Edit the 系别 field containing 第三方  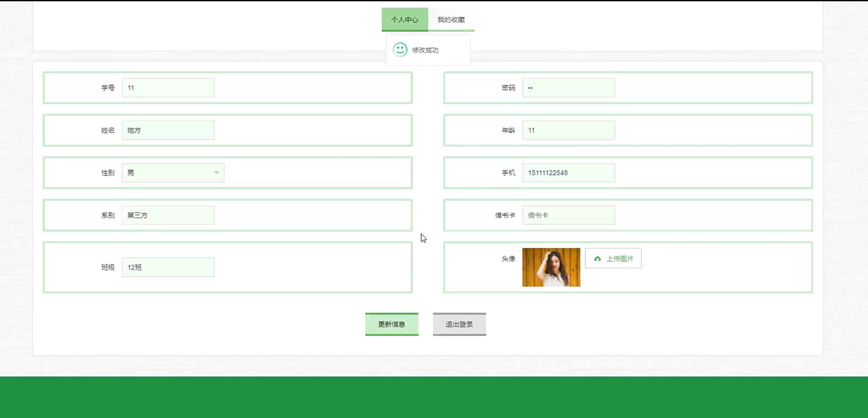pos(168,215)
